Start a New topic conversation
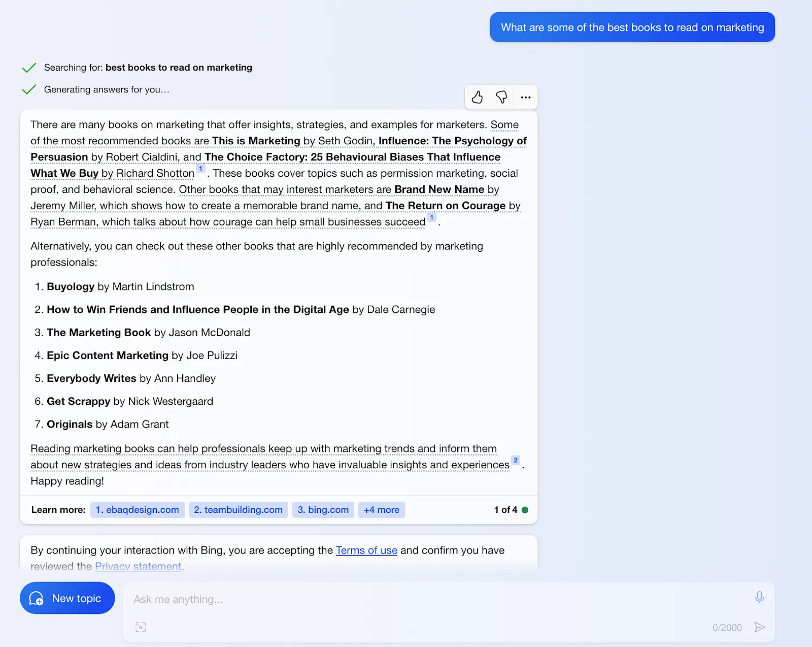Viewport: 812px width, 647px height. [x=67, y=598]
